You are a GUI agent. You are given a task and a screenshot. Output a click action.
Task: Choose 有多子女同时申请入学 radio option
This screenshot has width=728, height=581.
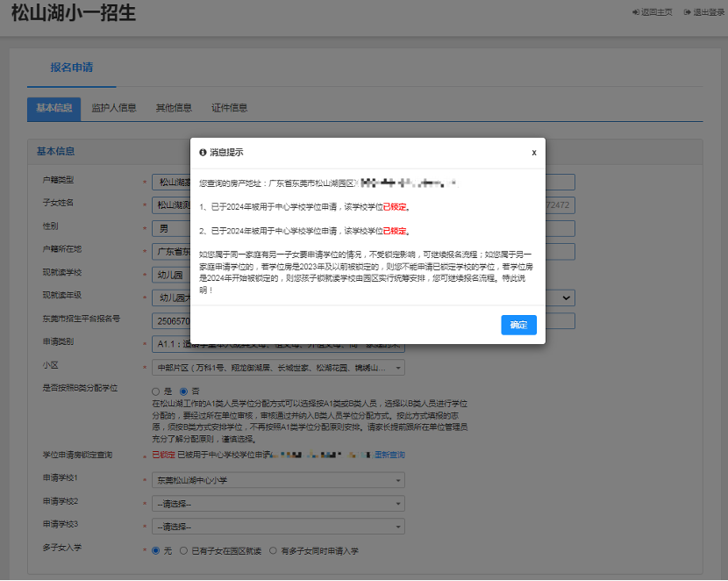pyautogui.click(x=273, y=551)
